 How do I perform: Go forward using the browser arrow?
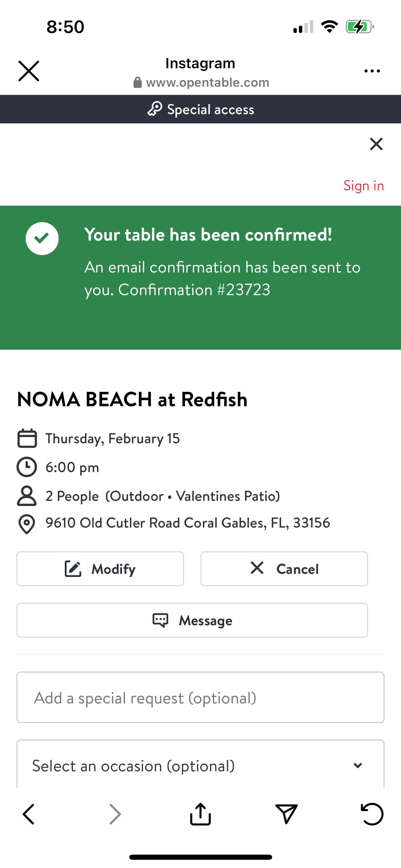point(115,814)
